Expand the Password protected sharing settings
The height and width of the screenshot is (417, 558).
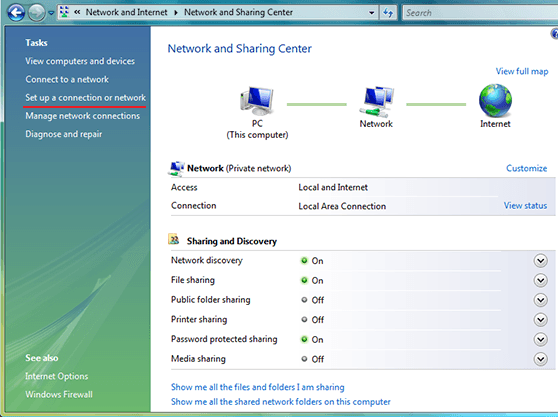pos(540,339)
